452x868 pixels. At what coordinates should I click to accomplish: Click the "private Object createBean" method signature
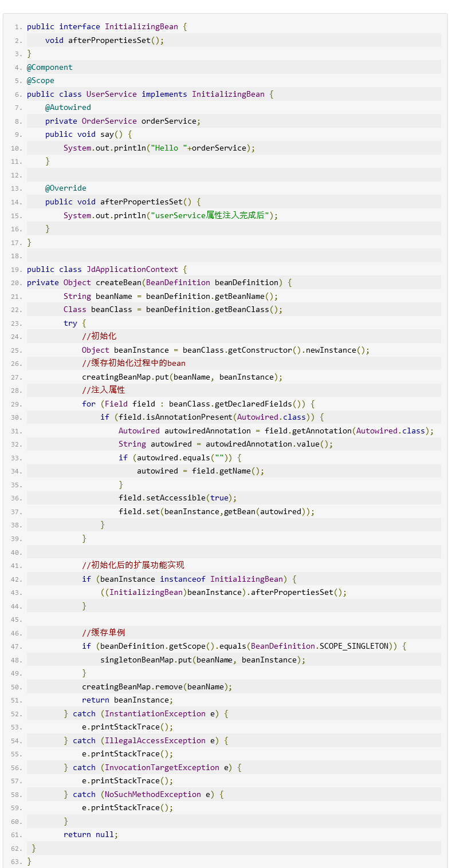[x=160, y=282]
